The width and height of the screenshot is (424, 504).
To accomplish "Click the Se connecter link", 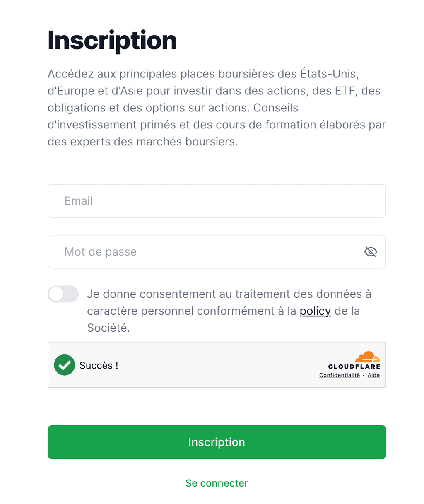I will [x=217, y=483].
